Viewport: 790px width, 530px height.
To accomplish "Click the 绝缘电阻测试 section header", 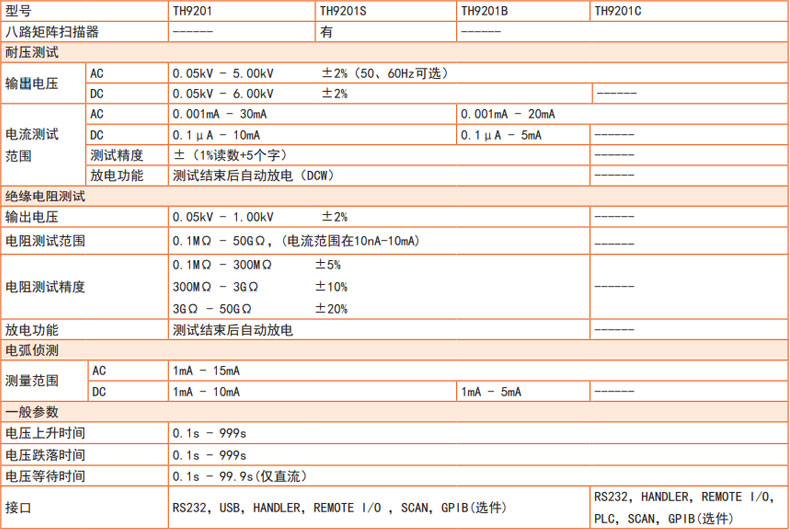I will pyautogui.click(x=45, y=196).
